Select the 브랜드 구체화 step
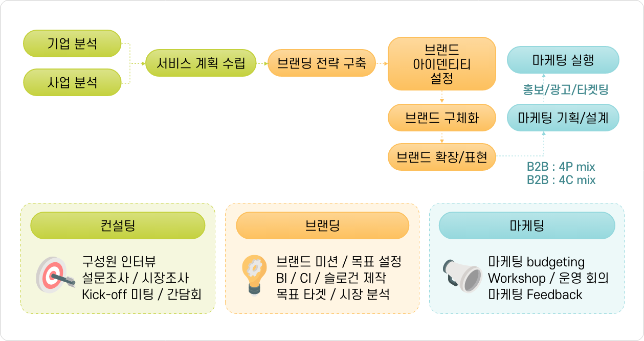Image resolution: width=644 pixels, height=341 pixels. [x=442, y=118]
